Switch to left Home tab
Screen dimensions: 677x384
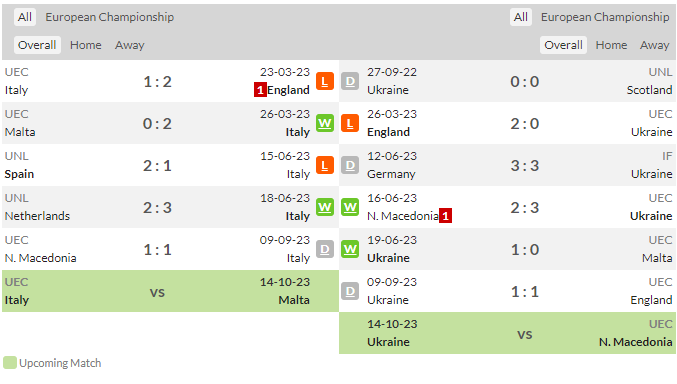click(x=85, y=45)
